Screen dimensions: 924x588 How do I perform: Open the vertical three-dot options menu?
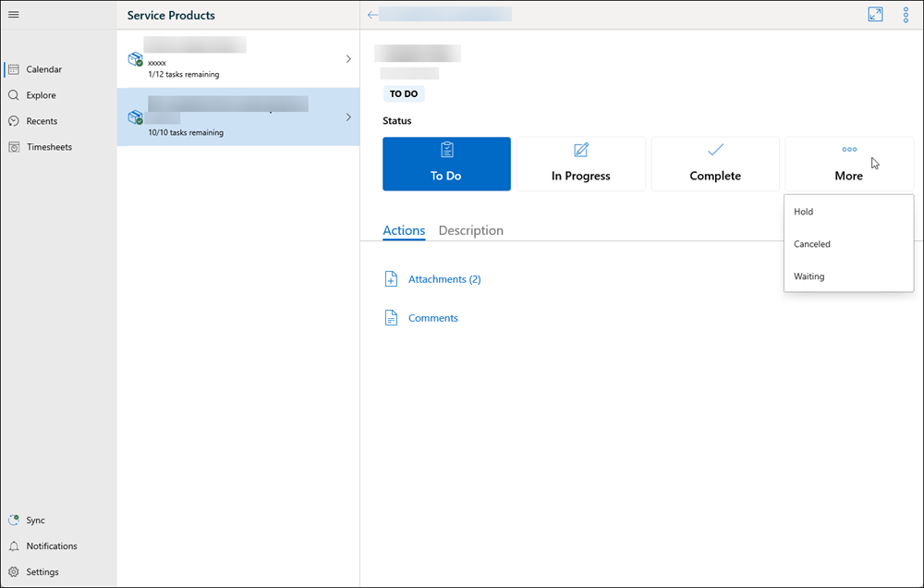pyautogui.click(x=906, y=15)
